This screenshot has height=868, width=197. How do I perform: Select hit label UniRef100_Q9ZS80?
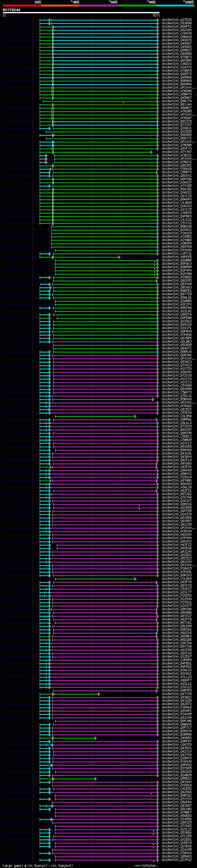(x=176, y=30)
